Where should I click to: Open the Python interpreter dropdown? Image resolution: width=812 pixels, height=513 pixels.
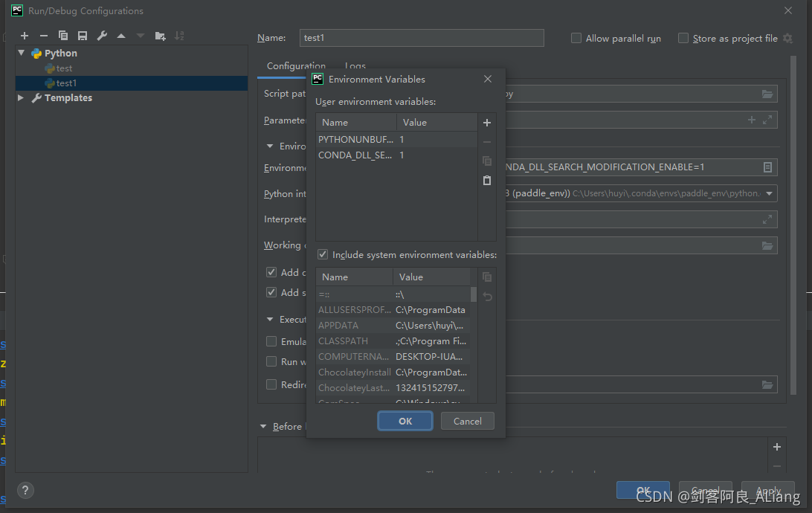769,193
